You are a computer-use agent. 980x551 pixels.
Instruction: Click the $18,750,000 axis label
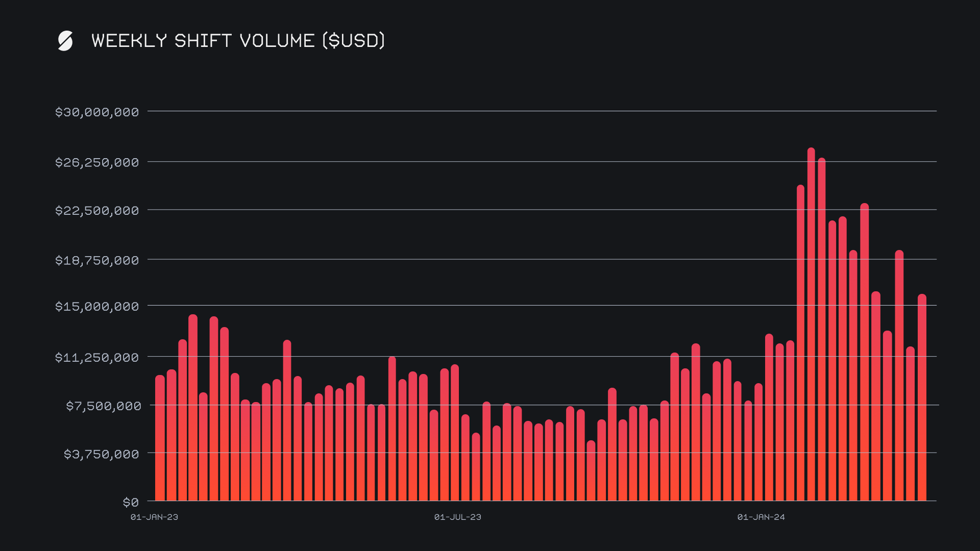coord(97,261)
